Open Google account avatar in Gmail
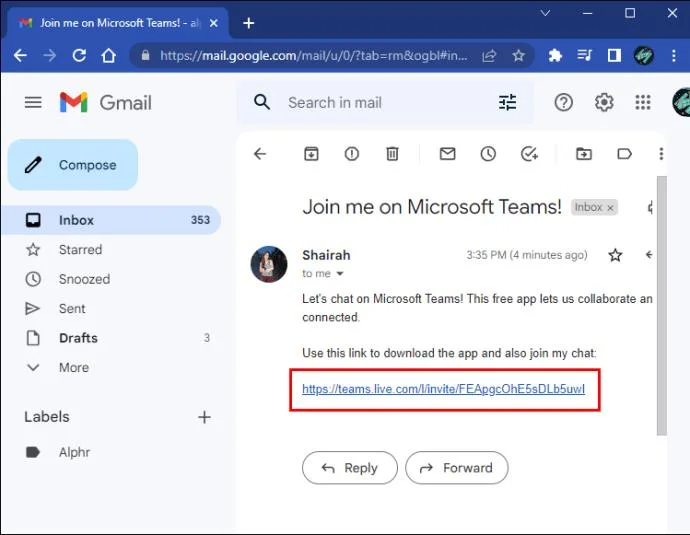The height and width of the screenshot is (535, 690). point(681,102)
